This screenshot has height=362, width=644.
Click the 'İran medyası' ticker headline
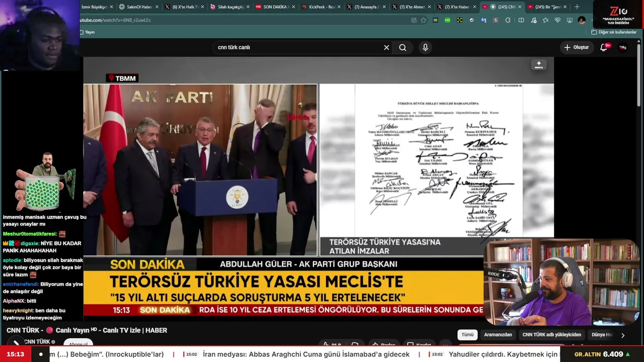tap(306, 354)
